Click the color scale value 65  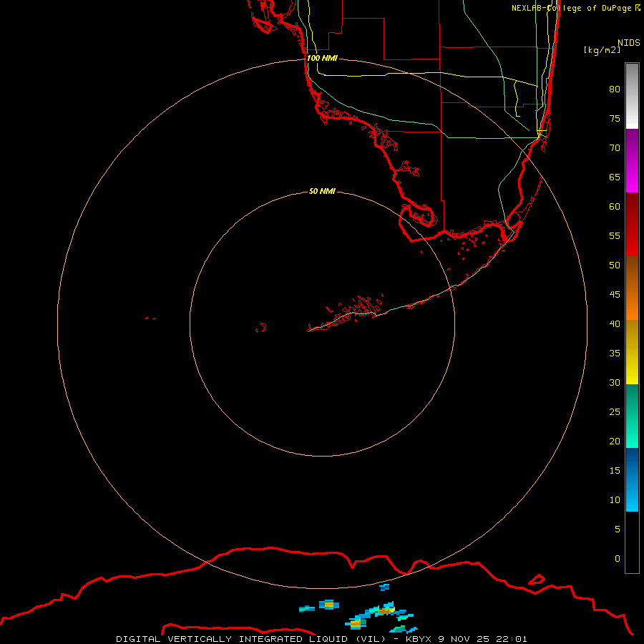pos(615,177)
